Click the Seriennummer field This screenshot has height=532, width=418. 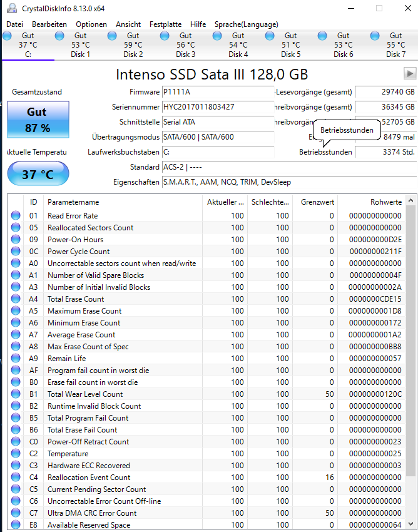[218, 107]
